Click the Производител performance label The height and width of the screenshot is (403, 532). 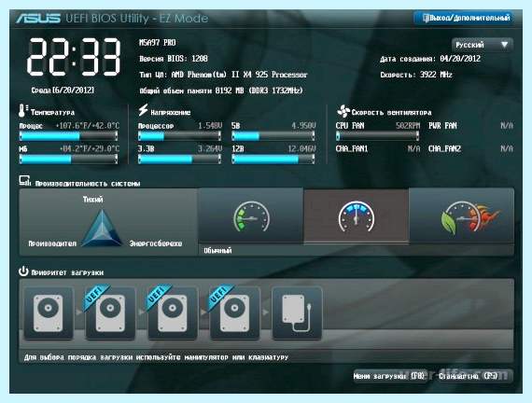[x=52, y=243]
